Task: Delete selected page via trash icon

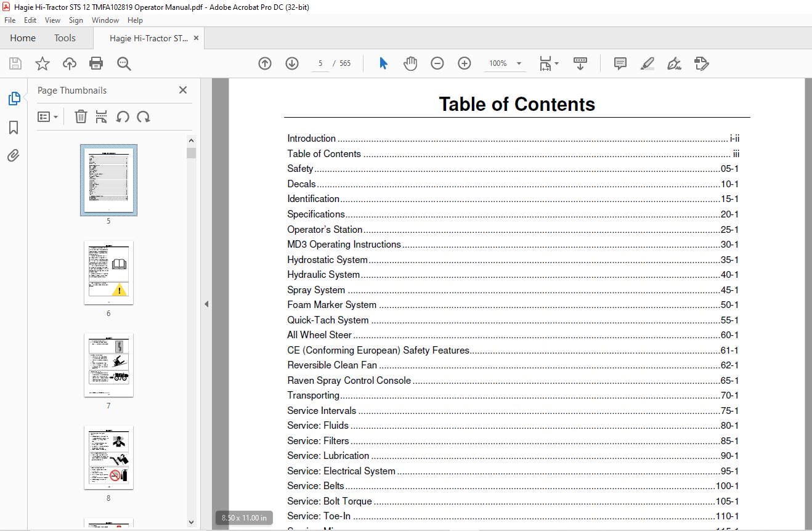Action: click(81, 116)
